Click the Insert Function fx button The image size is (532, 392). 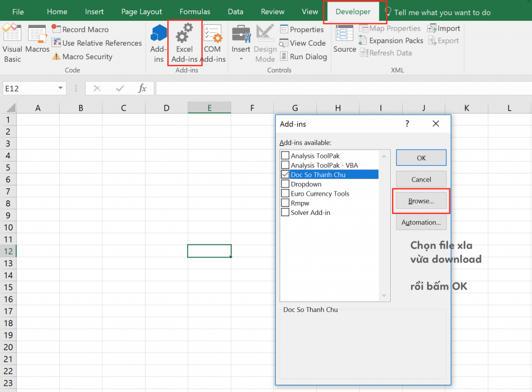tap(142, 88)
